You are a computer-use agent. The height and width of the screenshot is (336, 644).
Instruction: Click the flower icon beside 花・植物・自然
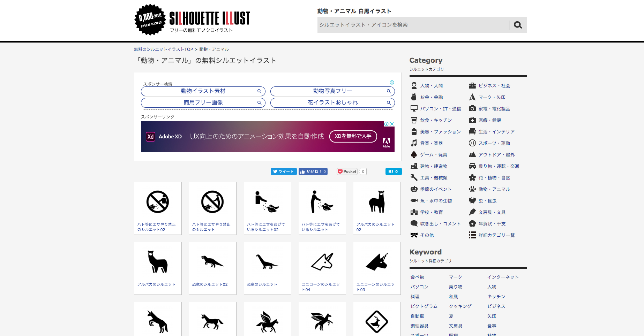(472, 177)
